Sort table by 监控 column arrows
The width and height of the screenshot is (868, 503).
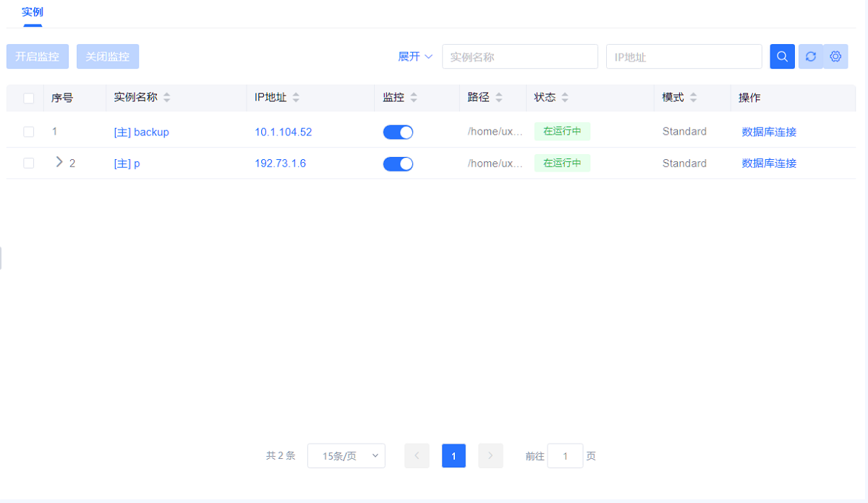414,98
